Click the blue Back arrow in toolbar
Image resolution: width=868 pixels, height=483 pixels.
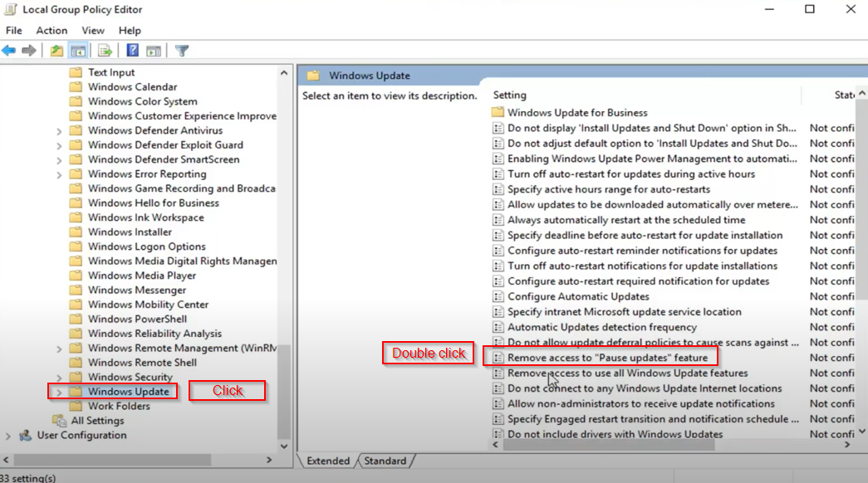(x=9, y=51)
